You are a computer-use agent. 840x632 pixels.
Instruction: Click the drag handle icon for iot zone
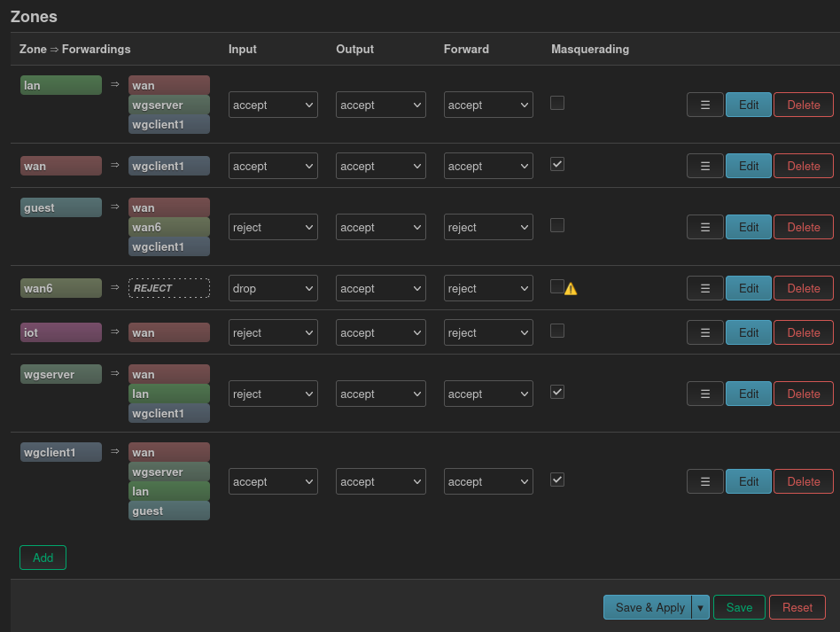pos(705,333)
